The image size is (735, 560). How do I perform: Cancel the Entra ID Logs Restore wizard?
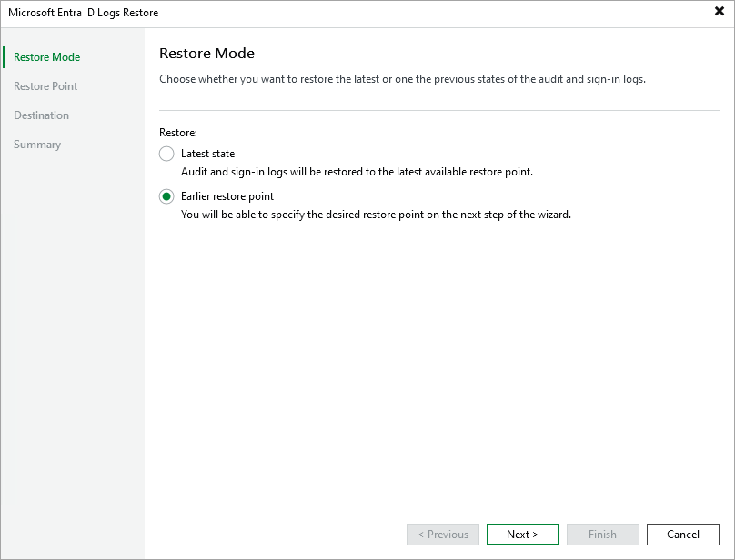point(682,534)
